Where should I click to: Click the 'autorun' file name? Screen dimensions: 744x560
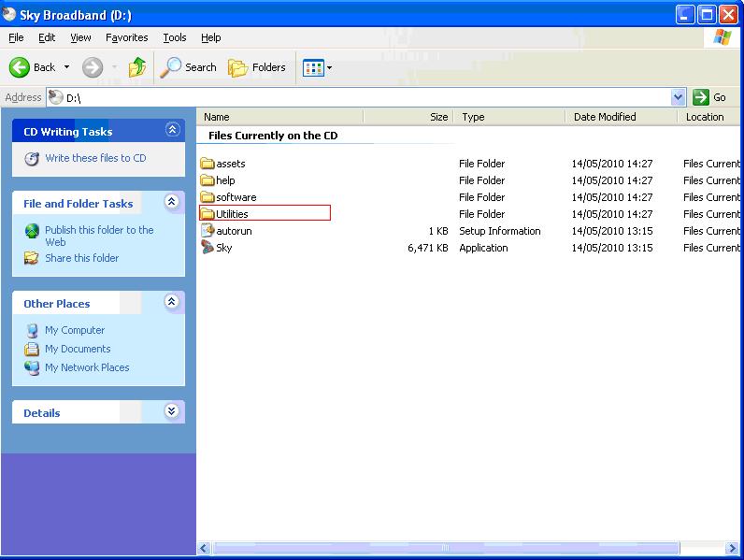click(x=234, y=231)
